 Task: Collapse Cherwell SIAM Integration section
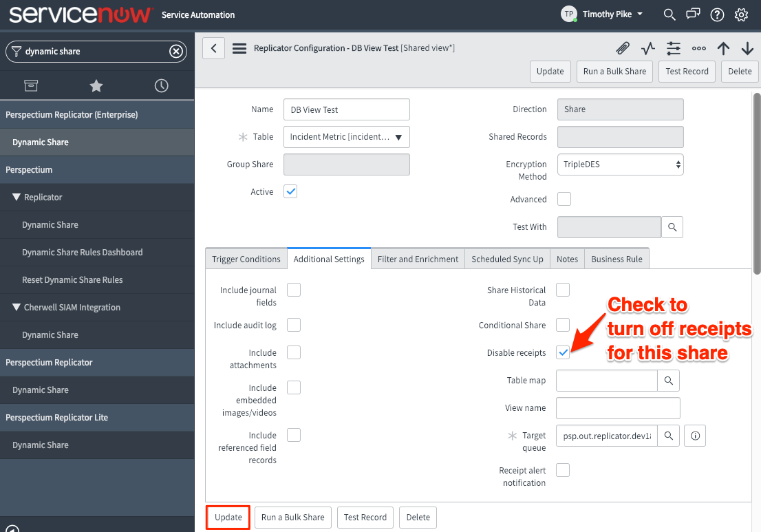tap(17, 307)
